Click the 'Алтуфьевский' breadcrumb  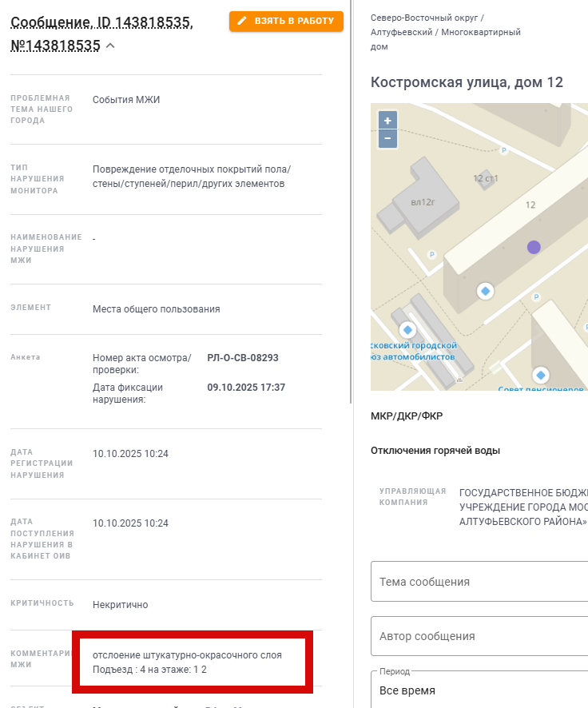[x=401, y=33]
